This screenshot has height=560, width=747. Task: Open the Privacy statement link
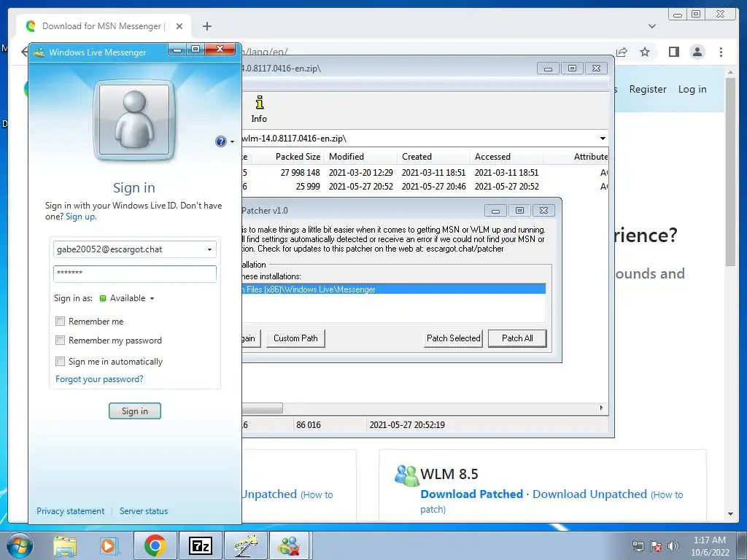[71, 511]
